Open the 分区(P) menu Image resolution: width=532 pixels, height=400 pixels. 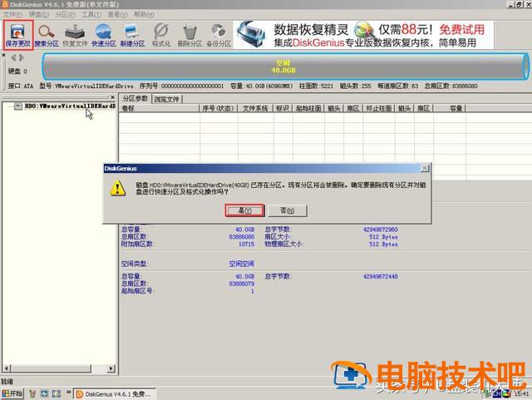(x=65, y=14)
